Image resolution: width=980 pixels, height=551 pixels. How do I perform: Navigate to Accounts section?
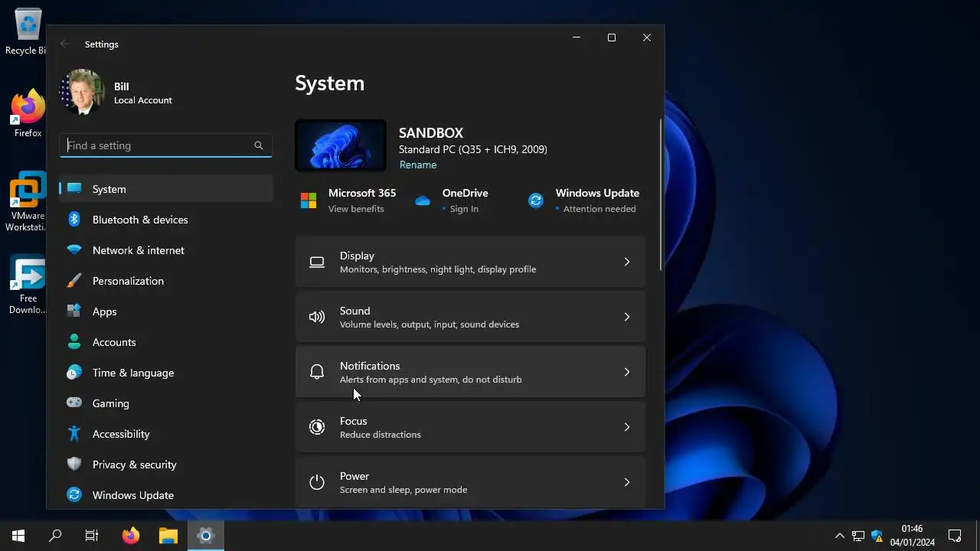pos(165,342)
